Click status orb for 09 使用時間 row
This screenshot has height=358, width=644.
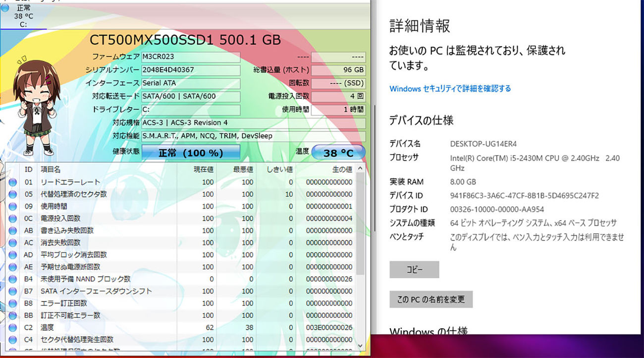tap(12, 206)
